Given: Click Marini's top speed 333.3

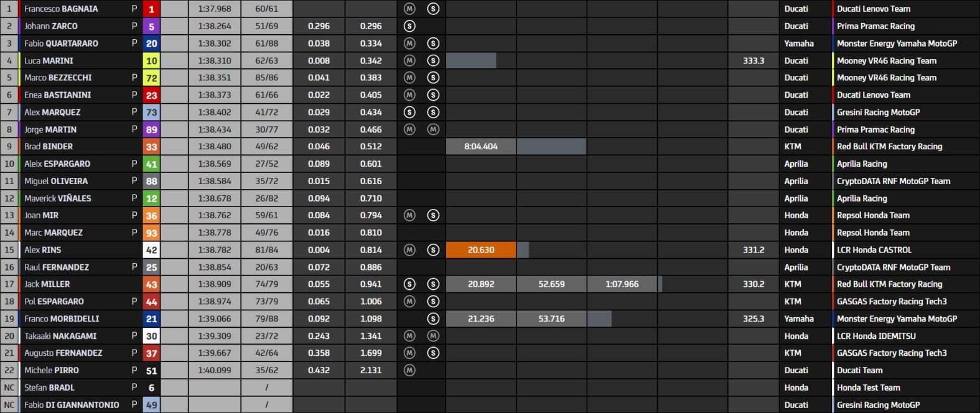Looking at the screenshot, I should [x=754, y=61].
